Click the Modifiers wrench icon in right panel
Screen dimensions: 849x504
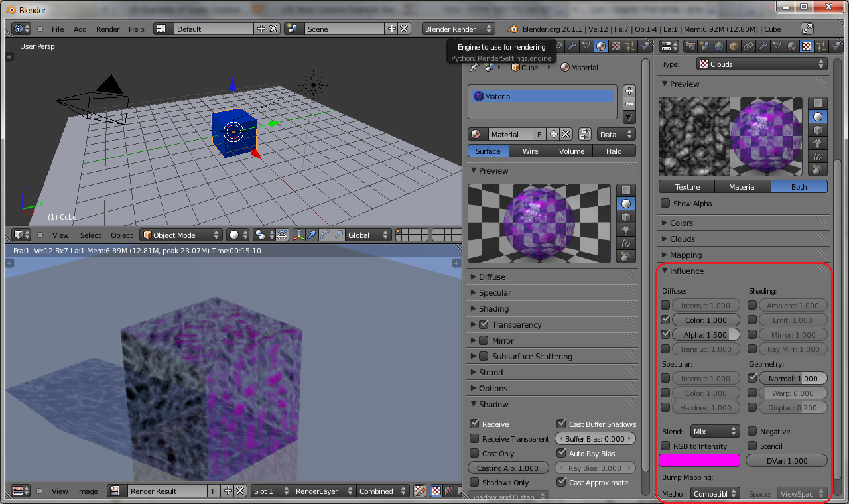763,46
